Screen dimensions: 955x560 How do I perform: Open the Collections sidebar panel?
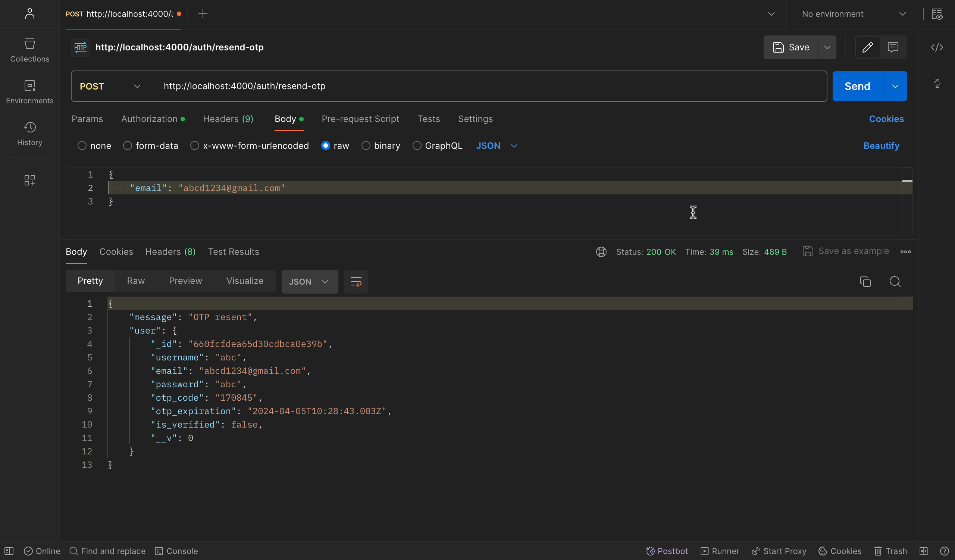click(x=29, y=50)
